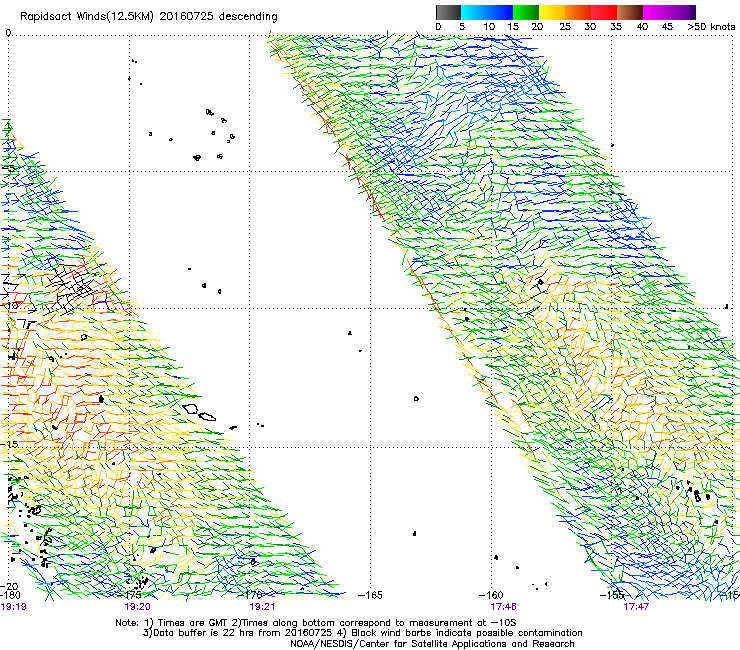Click the purple time label '17:47'

point(636,607)
